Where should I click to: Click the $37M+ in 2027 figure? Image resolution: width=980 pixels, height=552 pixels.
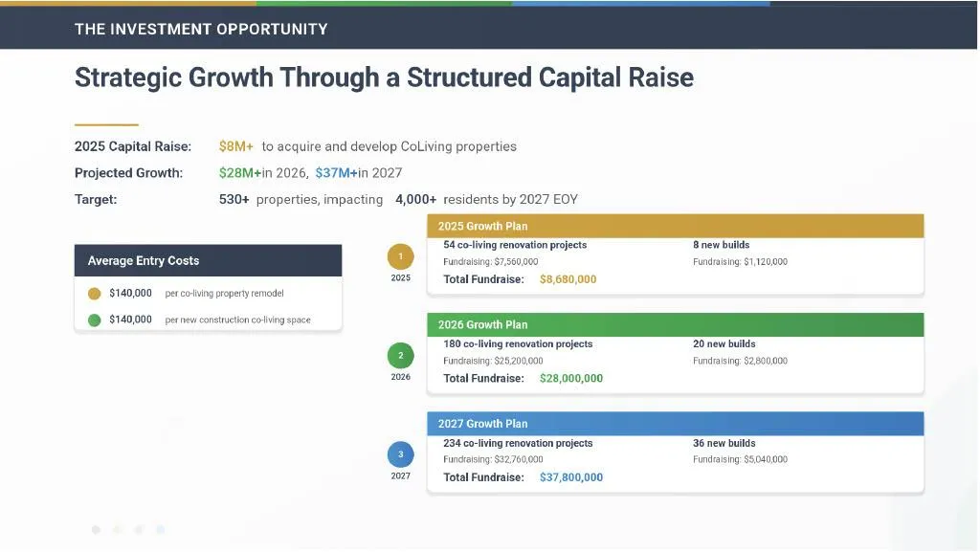pyautogui.click(x=336, y=173)
